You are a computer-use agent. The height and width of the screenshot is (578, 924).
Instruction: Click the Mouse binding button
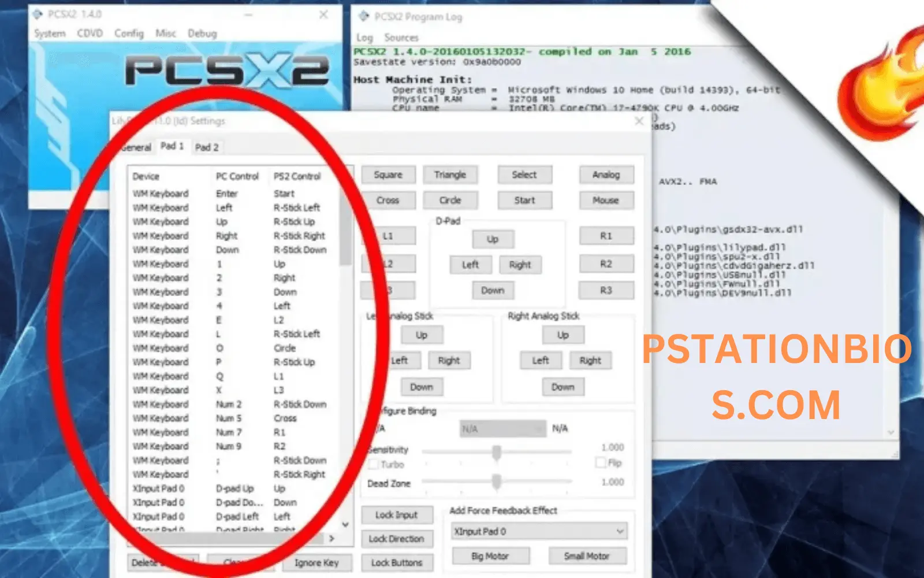tap(606, 200)
